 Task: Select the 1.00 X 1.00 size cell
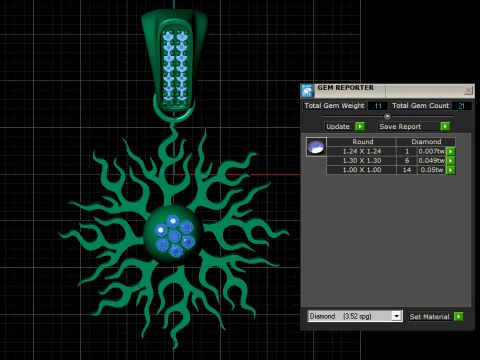pos(362,170)
